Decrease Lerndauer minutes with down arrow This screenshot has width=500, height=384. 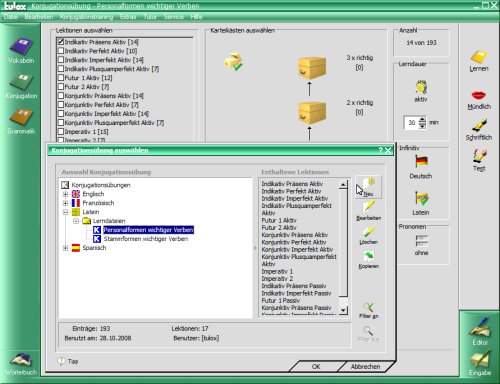(x=422, y=126)
